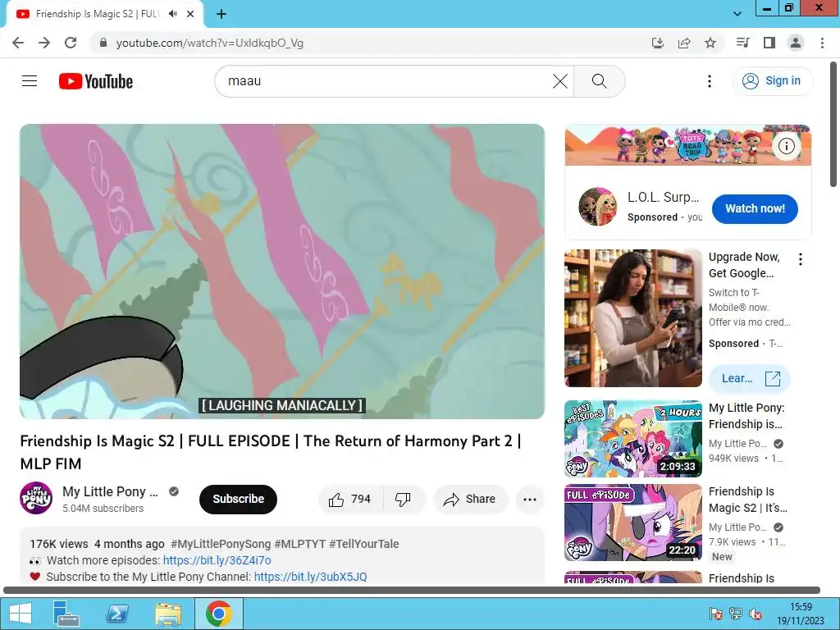The width and height of the screenshot is (840, 630).
Task: View site info via padlock icon
Action: click(x=103, y=43)
